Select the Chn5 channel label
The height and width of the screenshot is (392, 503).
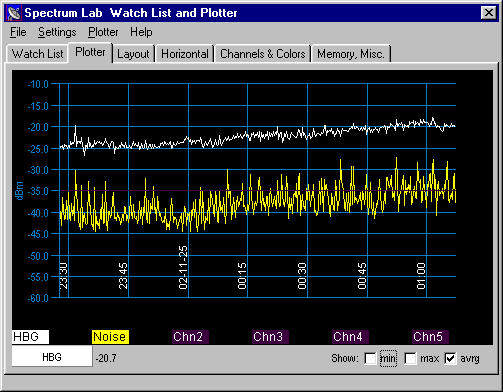(430, 337)
